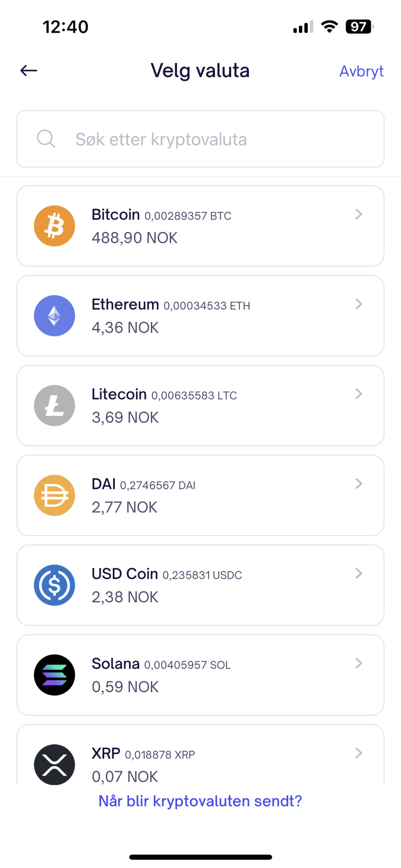This screenshot has height=868, width=401.
Task: Tap the back arrow icon
Action: pyautogui.click(x=29, y=70)
